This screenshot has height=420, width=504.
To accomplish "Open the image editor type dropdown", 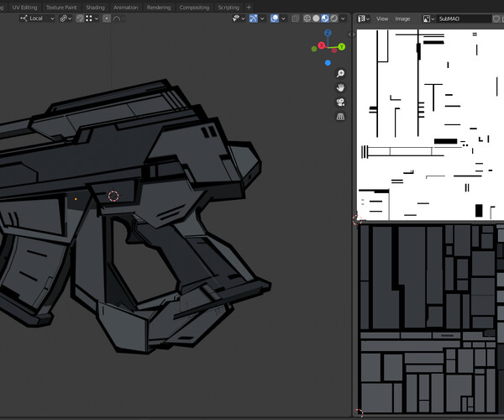I will 363,18.
